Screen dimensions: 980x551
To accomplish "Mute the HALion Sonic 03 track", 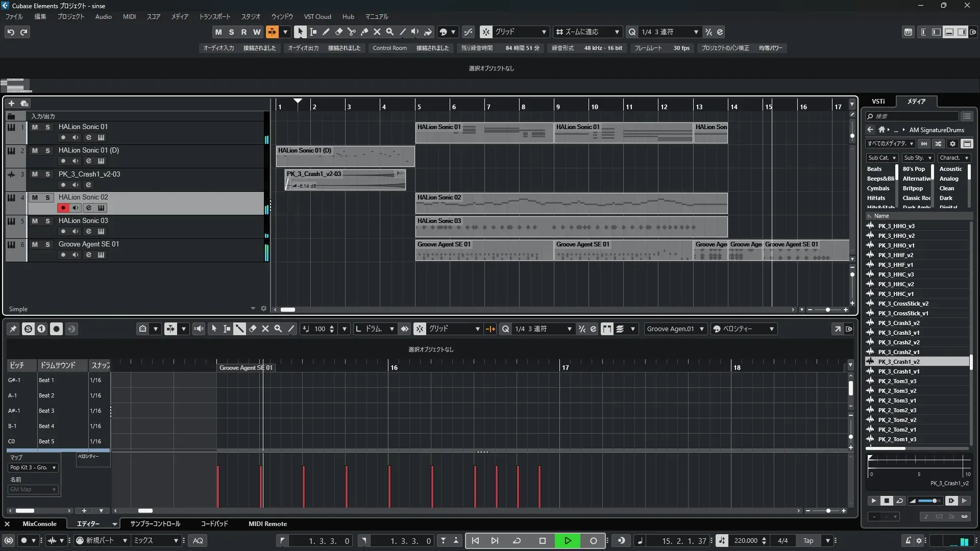I will point(35,221).
